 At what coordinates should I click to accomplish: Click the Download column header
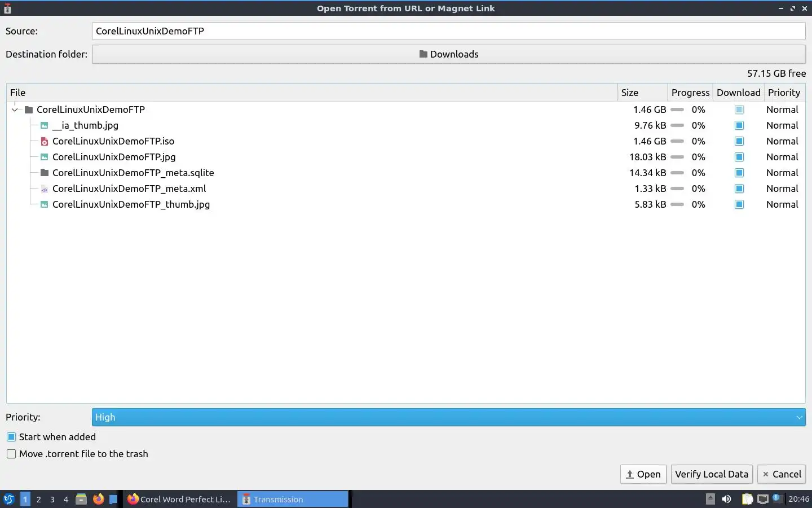coord(739,93)
